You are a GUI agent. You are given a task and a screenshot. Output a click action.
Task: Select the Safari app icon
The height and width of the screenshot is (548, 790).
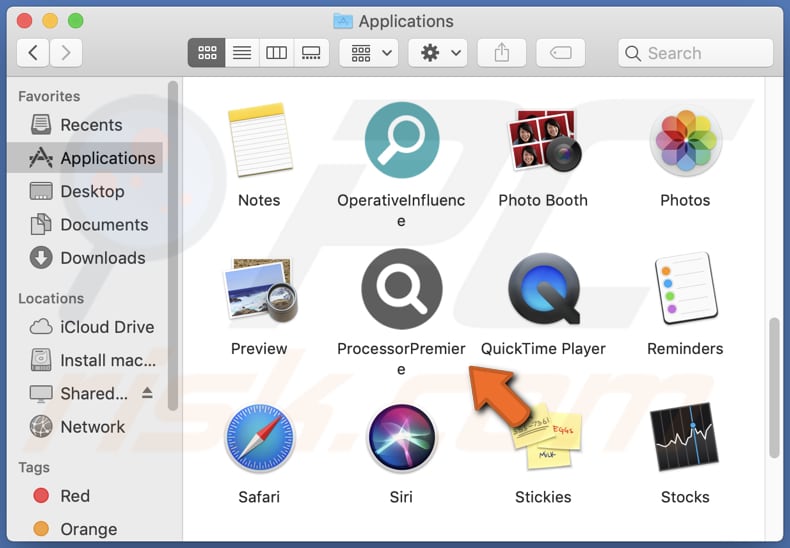[259, 438]
